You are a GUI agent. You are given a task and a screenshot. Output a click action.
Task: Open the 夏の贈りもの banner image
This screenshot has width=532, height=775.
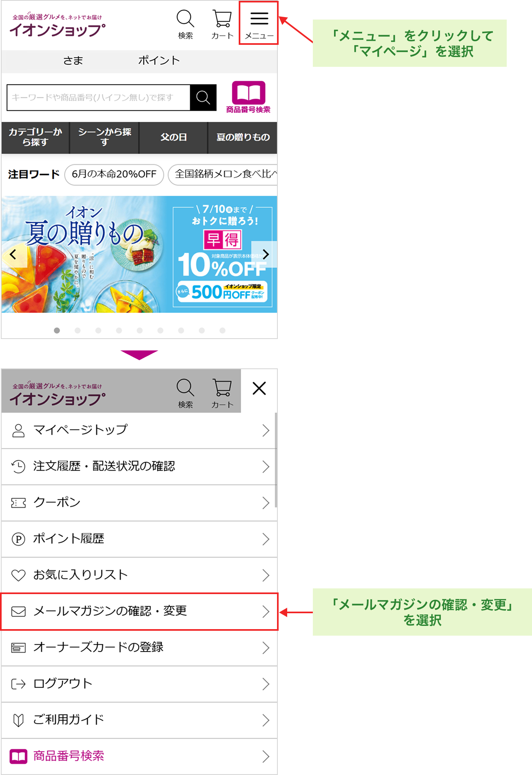139,254
